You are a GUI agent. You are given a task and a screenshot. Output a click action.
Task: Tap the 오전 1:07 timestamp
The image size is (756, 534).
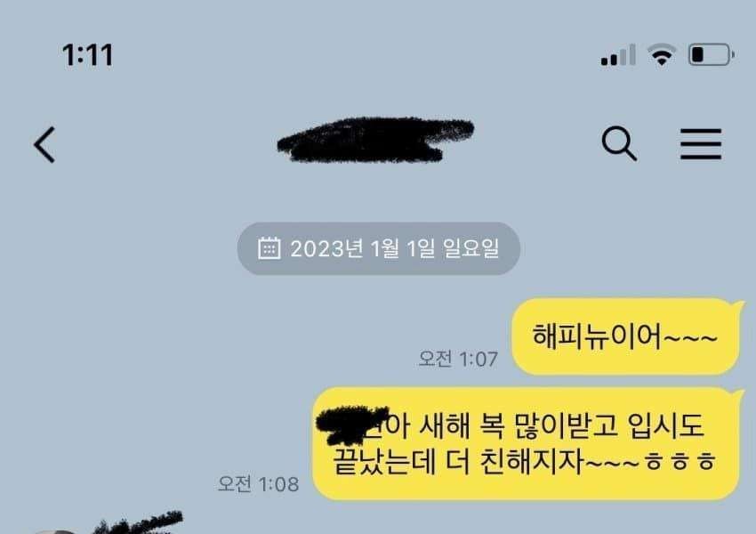pyautogui.click(x=457, y=359)
